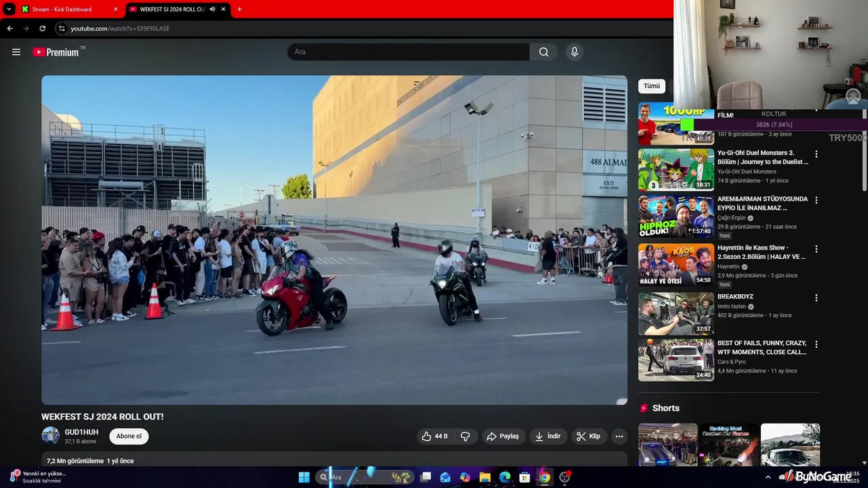Image resolution: width=868 pixels, height=488 pixels.
Task: Open the 'Çağrı Ergün' channel name
Action: (732, 218)
